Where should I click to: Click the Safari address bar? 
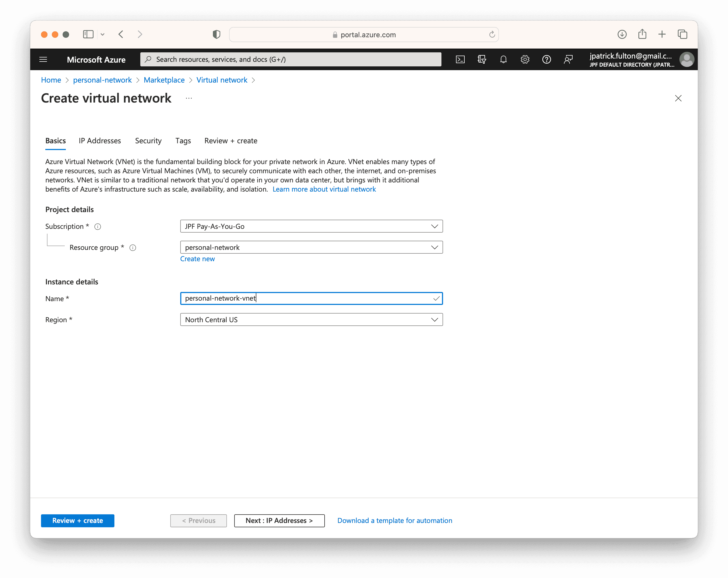click(364, 35)
